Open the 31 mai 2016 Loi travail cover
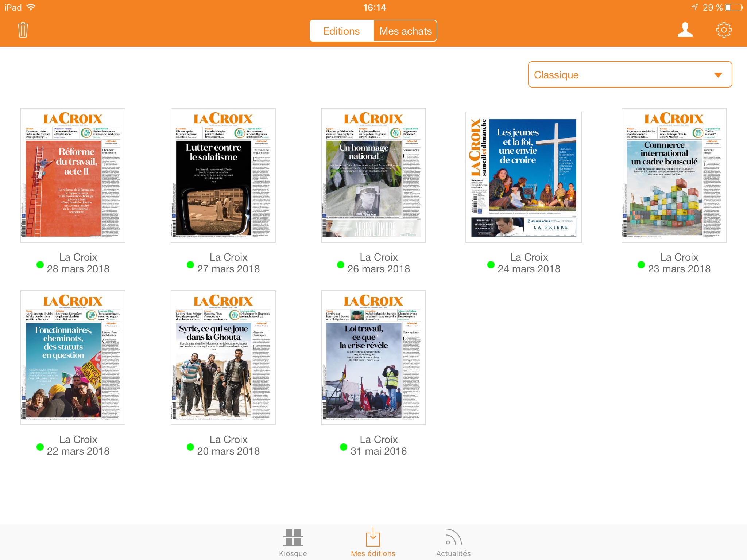This screenshot has width=747, height=560. (373, 358)
